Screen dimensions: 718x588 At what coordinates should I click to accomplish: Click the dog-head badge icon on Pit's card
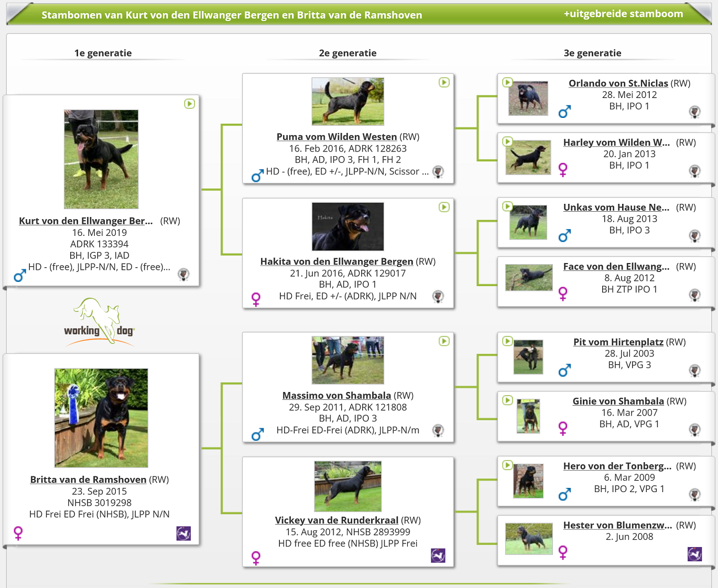tap(695, 371)
